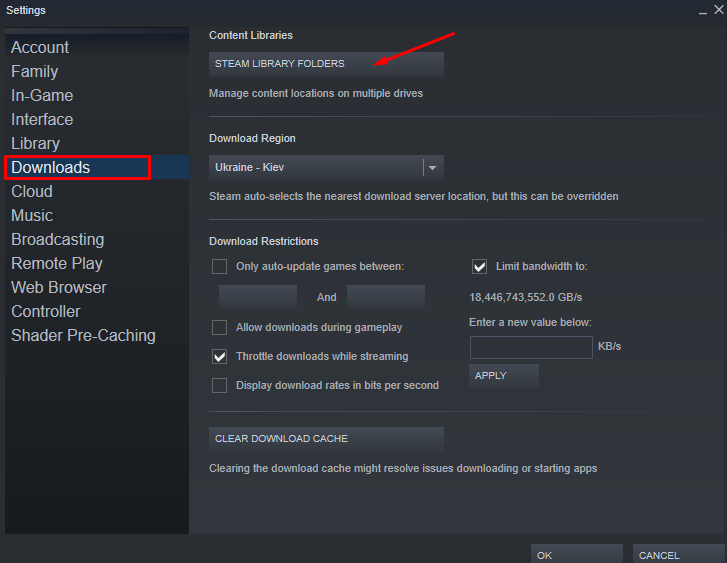Click the Content Libraries heading
Screen dimensions: 727x563
click(x=251, y=35)
